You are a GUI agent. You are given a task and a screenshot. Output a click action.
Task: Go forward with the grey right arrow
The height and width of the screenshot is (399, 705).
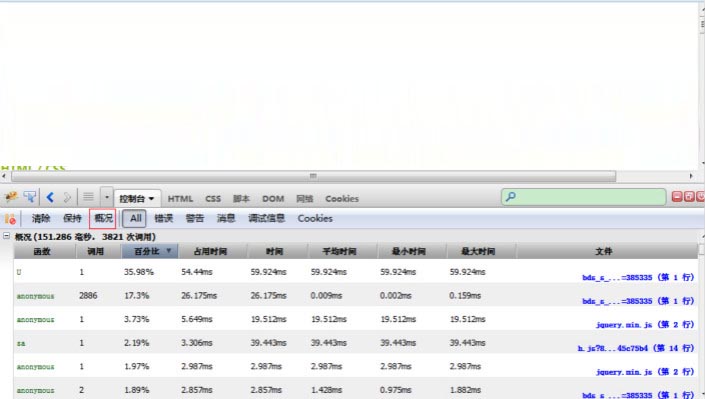tap(67, 197)
